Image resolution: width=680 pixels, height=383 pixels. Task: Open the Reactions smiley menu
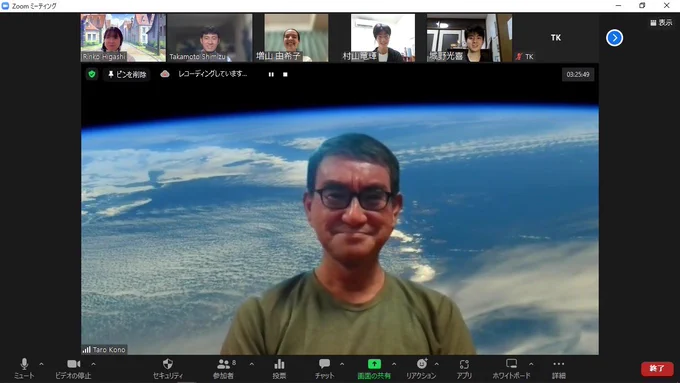[x=421, y=369]
